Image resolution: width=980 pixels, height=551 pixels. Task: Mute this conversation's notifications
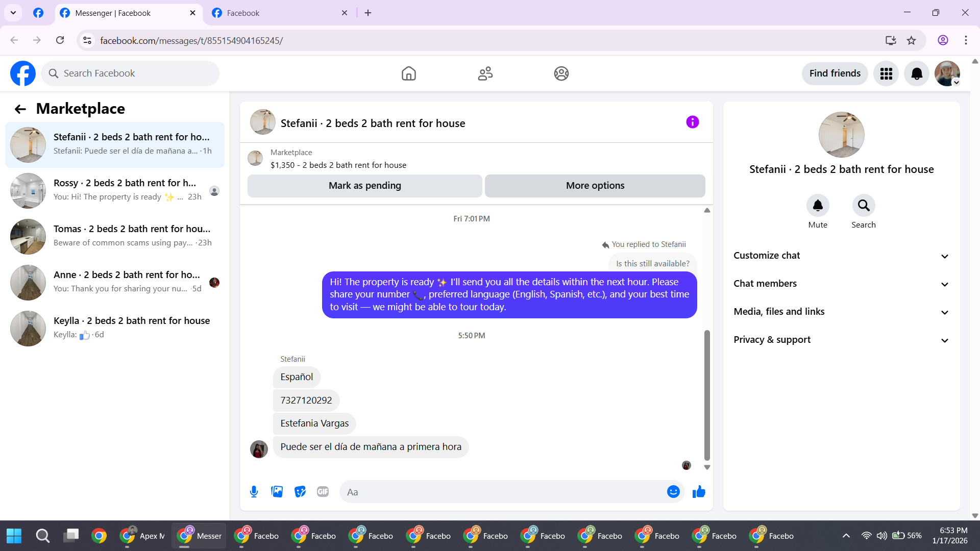click(818, 206)
